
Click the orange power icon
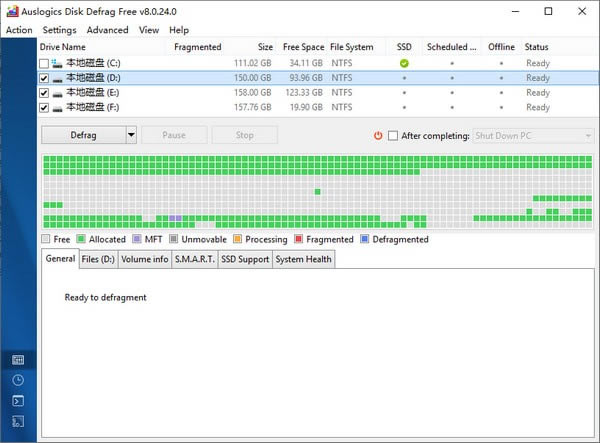tap(378, 135)
